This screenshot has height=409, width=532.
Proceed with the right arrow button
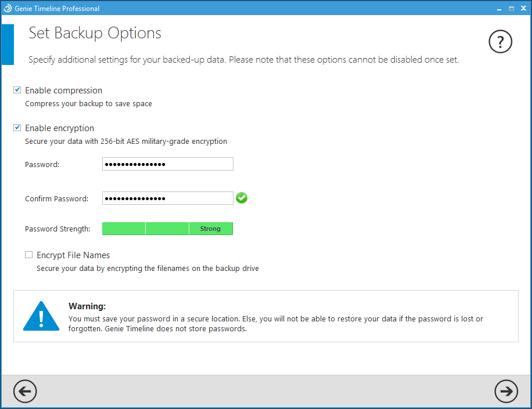506,392
